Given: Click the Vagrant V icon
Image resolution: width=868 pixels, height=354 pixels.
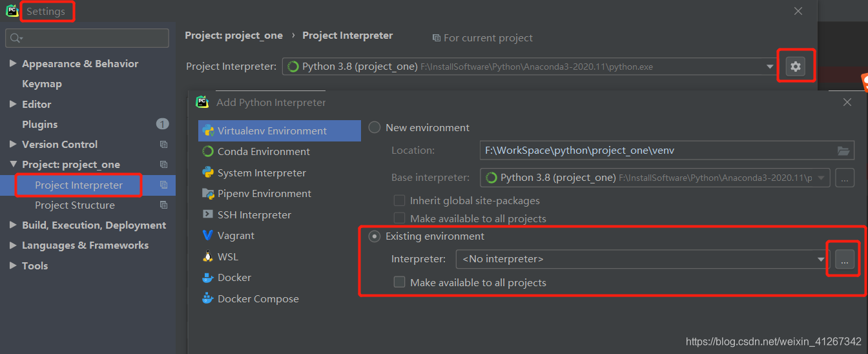Looking at the screenshot, I should (x=208, y=235).
